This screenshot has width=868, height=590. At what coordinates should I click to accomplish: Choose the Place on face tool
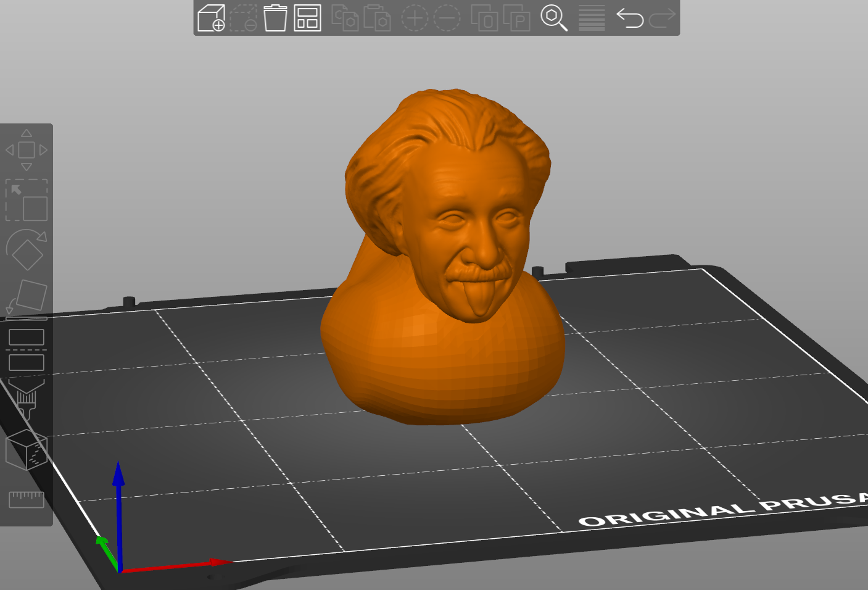click(x=27, y=299)
